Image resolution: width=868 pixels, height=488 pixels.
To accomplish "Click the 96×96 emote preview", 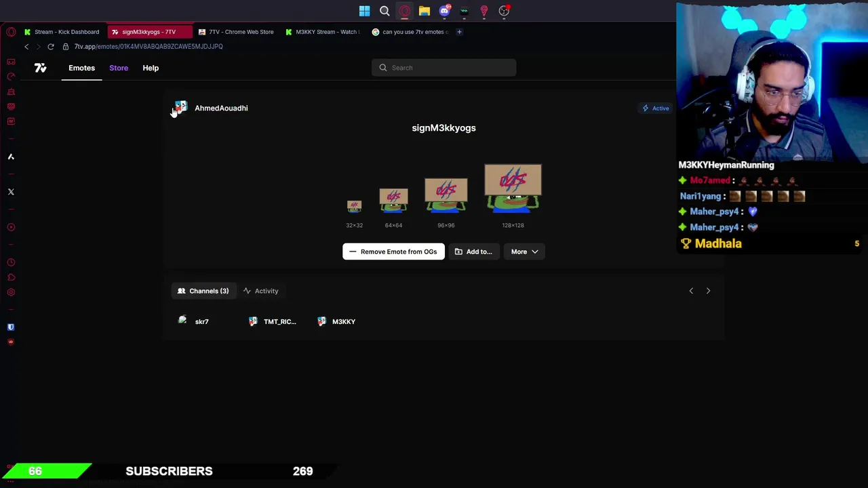I will [446, 195].
